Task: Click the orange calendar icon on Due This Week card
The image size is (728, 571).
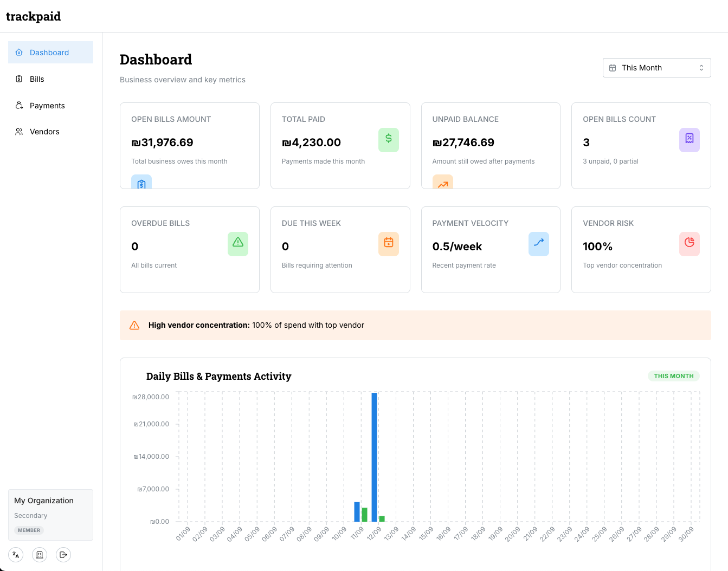Action: [x=388, y=244]
